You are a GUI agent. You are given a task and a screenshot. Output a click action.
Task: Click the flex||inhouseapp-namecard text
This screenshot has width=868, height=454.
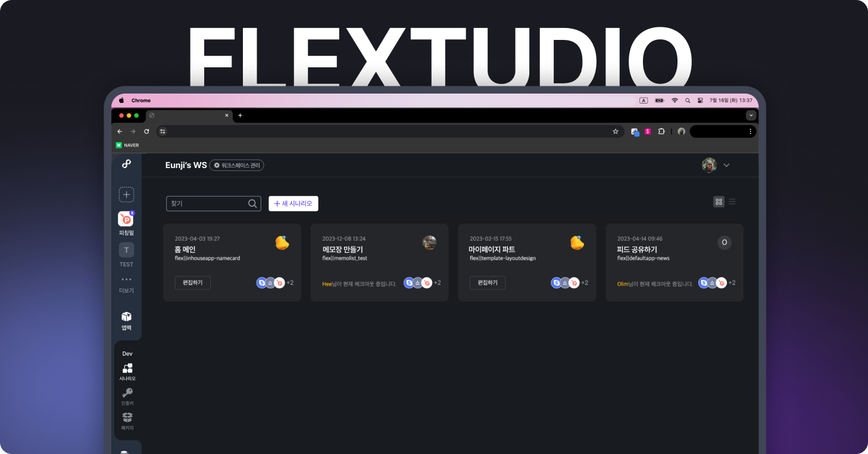(207, 259)
